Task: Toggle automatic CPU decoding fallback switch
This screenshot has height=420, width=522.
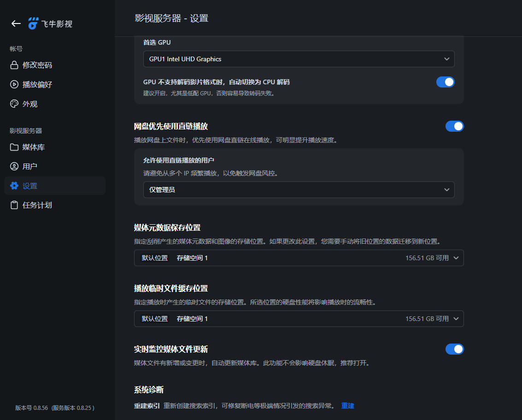Action: tap(445, 82)
